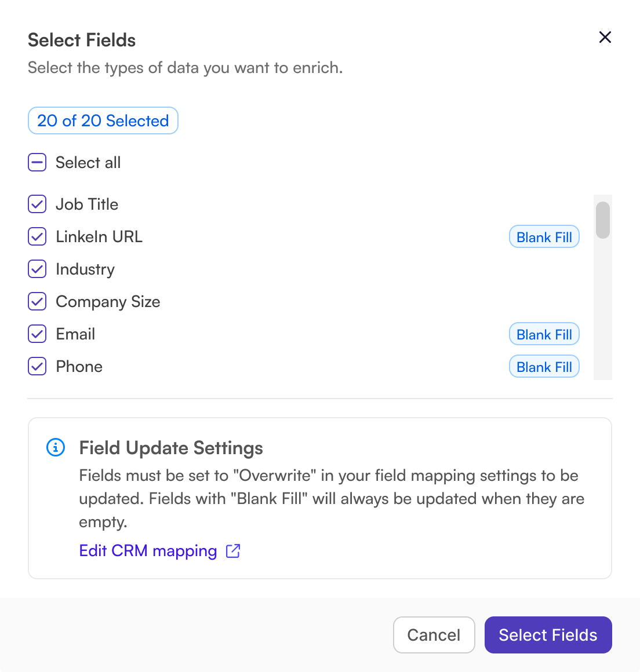
Task: Deselect the Industry field checkbox
Action: pos(37,269)
